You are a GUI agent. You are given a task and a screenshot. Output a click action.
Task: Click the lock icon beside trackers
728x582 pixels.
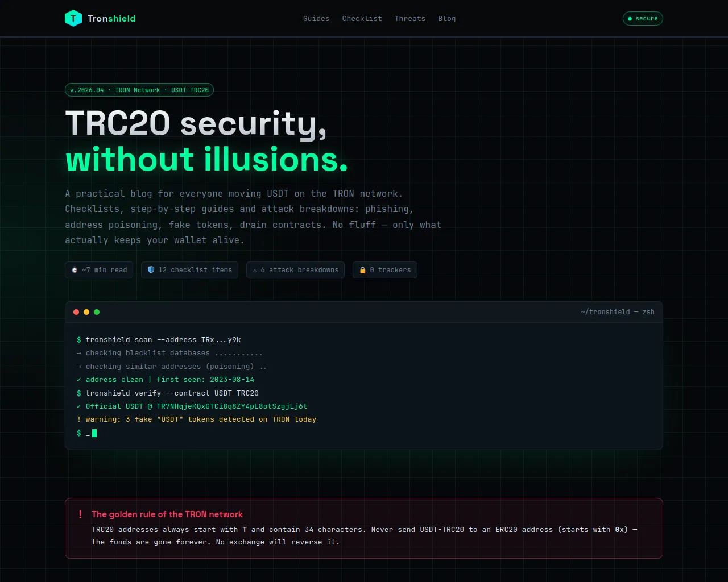(363, 270)
